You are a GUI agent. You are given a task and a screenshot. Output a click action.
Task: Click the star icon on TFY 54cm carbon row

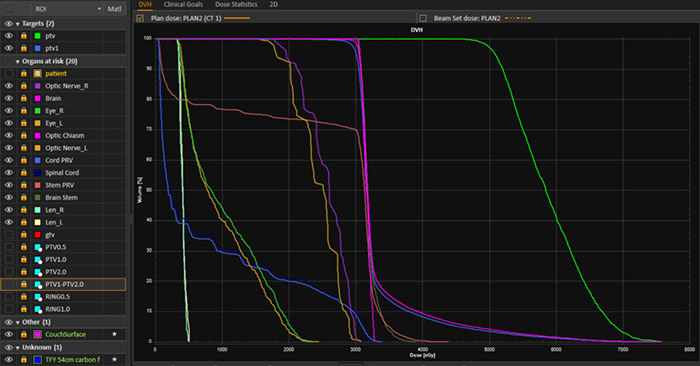pyautogui.click(x=114, y=359)
